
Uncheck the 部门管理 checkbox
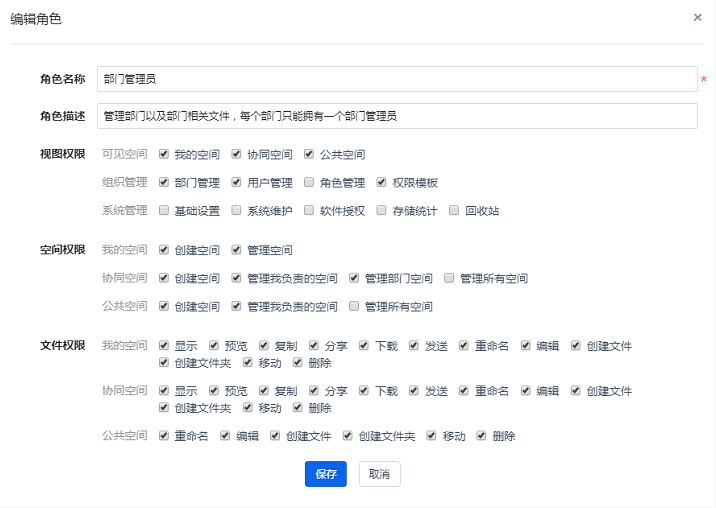coord(164,182)
